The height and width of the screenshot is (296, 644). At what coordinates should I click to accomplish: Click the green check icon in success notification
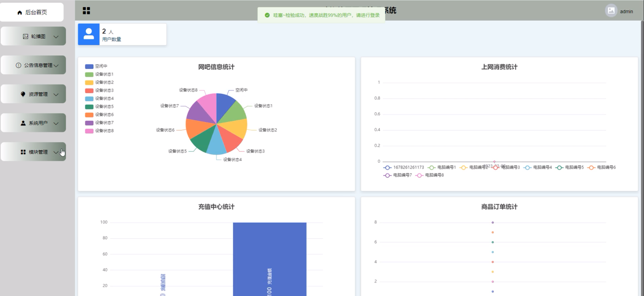[267, 15]
